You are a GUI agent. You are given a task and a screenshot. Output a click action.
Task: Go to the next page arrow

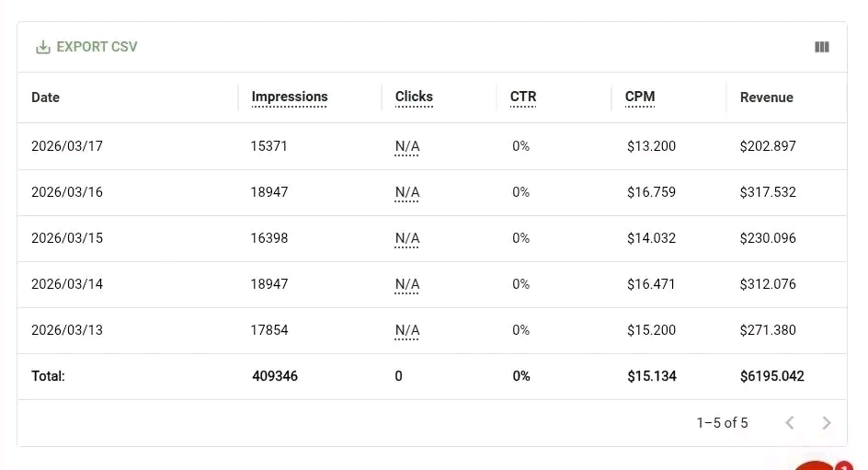pyautogui.click(x=827, y=423)
